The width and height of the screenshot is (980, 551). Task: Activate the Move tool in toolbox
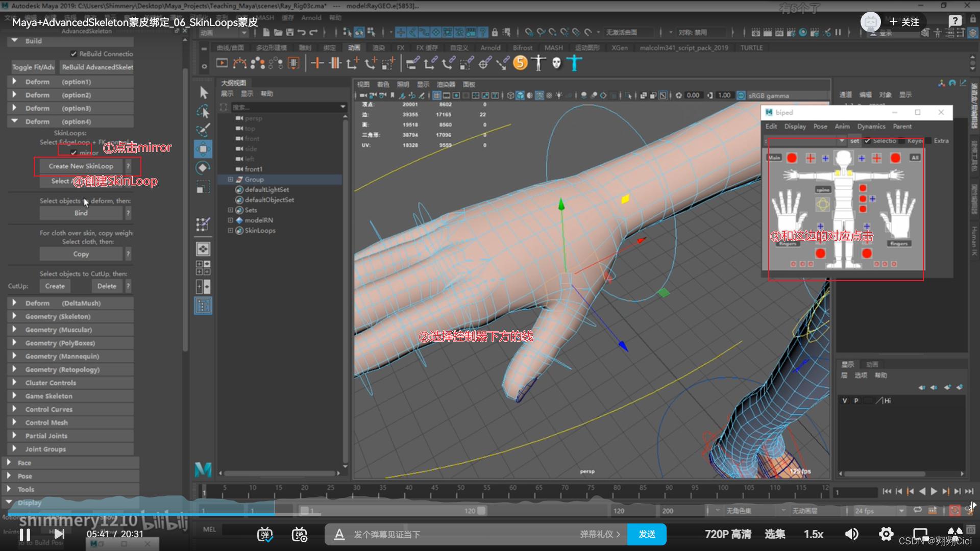coord(203,149)
